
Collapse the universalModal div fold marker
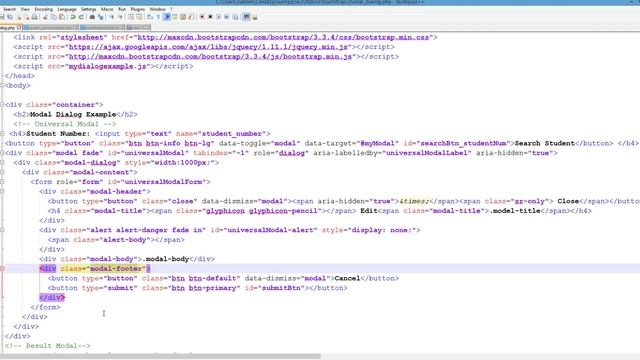click(x=2, y=153)
